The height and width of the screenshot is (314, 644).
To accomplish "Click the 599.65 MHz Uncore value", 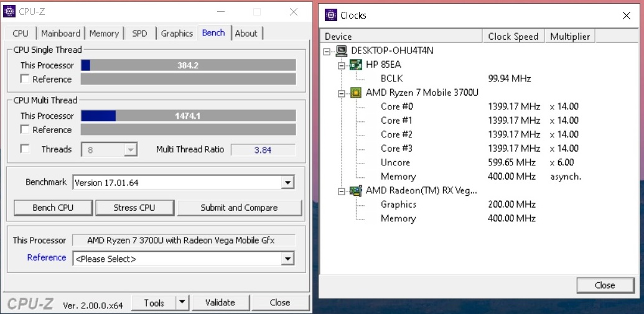I will [x=511, y=162].
